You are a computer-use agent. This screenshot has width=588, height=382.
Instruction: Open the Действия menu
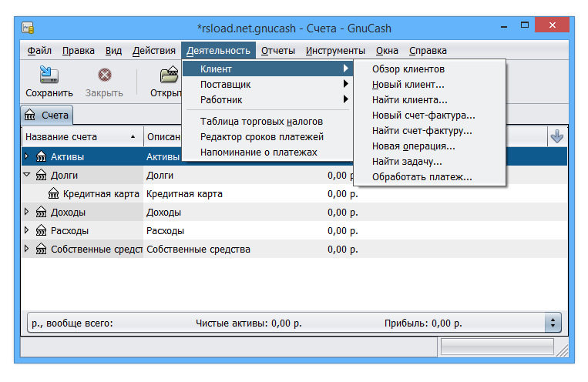pos(154,51)
